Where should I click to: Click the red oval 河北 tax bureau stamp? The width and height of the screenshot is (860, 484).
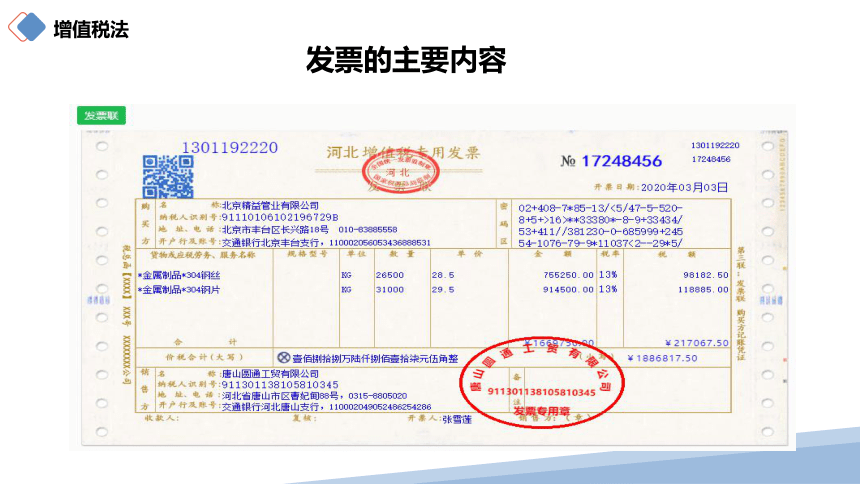point(400,172)
